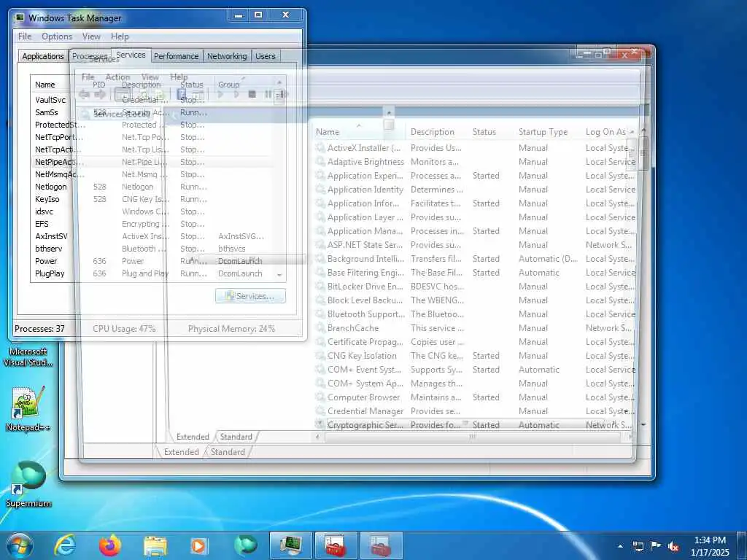
Task: Click the gear icon beside ActiveX Installer
Action: click(320, 148)
